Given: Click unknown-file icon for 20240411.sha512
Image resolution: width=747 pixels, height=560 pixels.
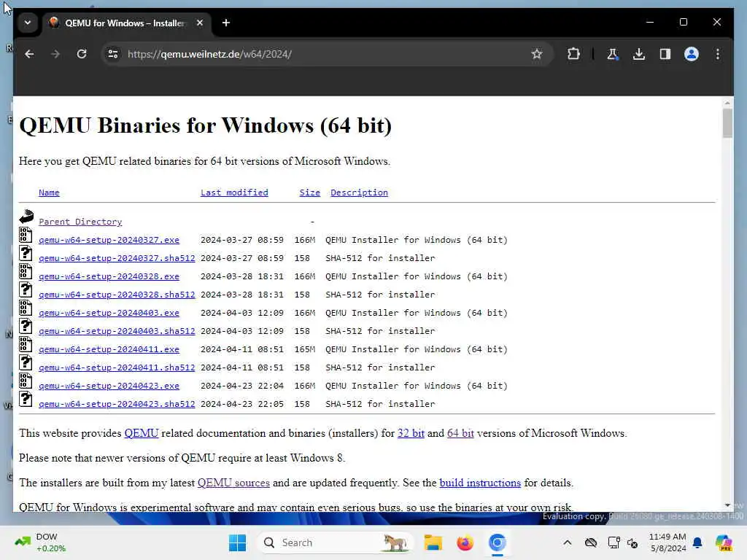Looking at the screenshot, I should pyautogui.click(x=26, y=362).
